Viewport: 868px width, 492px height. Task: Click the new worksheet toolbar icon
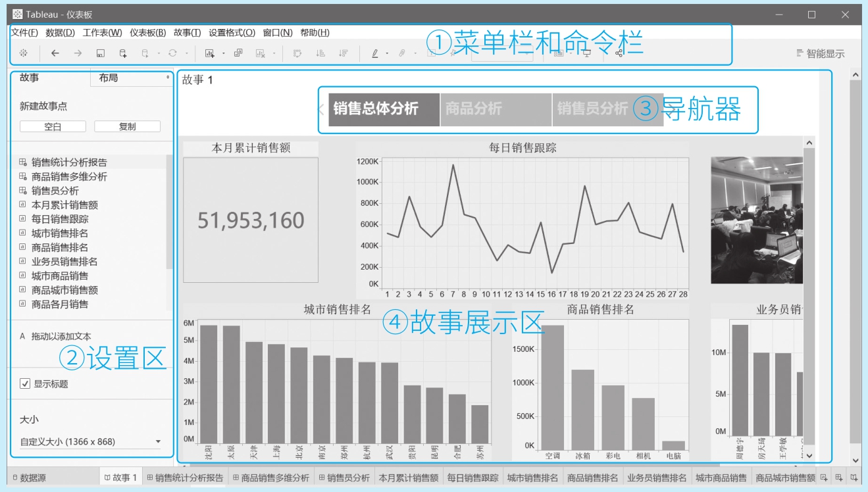(210, 53)
